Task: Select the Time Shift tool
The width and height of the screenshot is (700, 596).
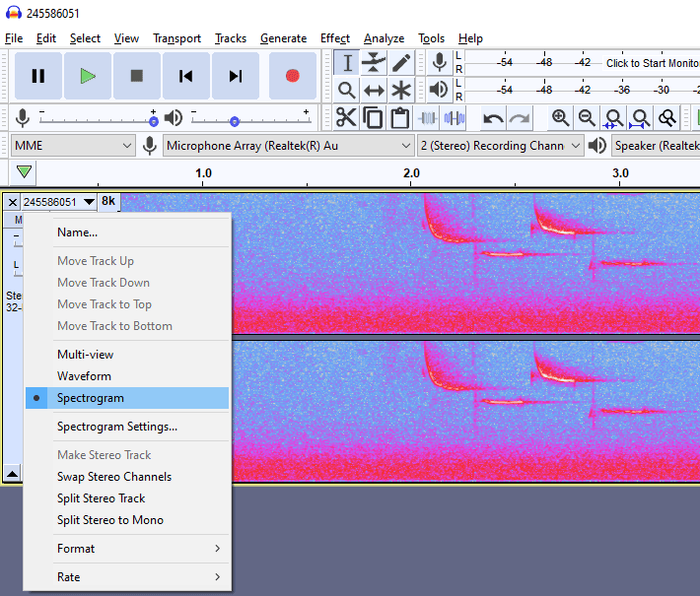Action: pyautogui.click(x=374, y=91)
